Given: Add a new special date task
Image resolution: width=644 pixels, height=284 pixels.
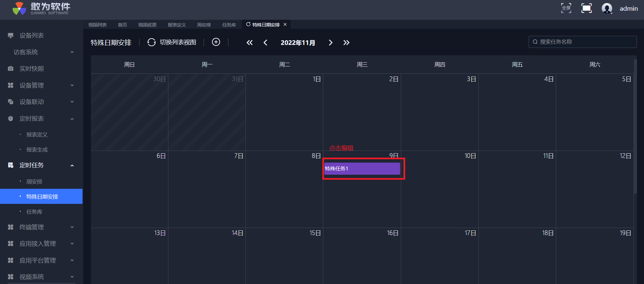Looking at the screenshot, I should (216, 42).
